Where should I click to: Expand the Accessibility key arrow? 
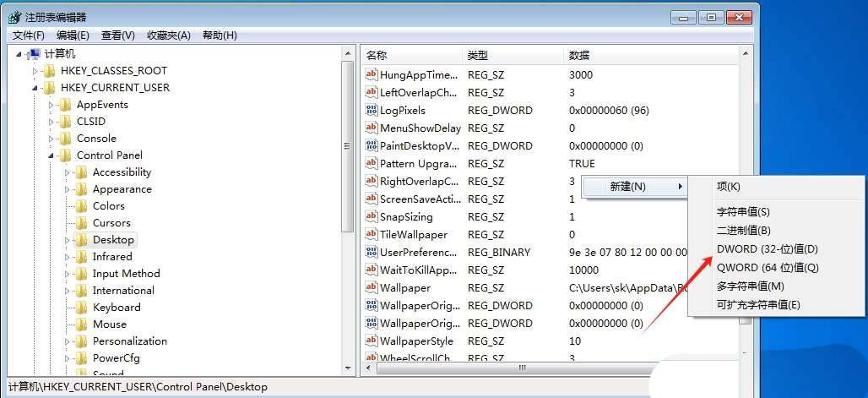pyautogui.click(x=68, y=172)
